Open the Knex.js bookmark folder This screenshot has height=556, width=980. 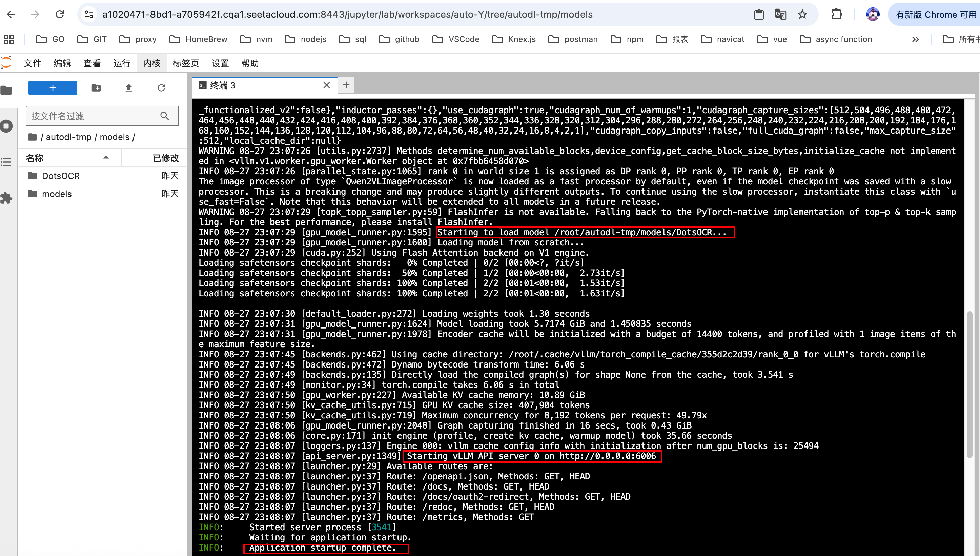514,39
